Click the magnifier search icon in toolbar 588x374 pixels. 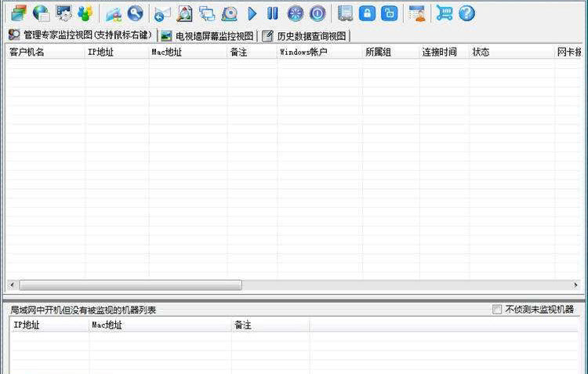(x=136, y=13)
